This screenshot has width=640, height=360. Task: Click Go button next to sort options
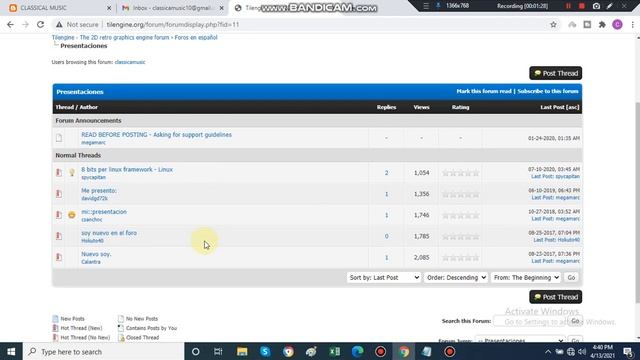(x=571, y=278)
